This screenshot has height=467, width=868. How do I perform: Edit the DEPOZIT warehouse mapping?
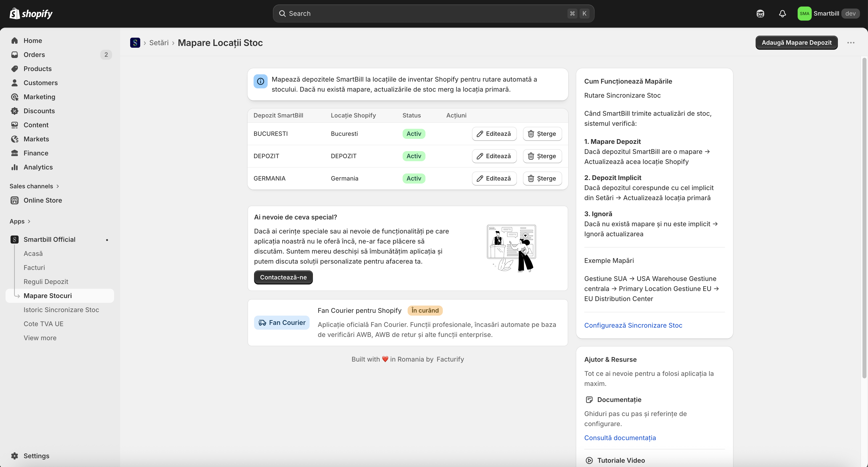(x=494, y=156)
